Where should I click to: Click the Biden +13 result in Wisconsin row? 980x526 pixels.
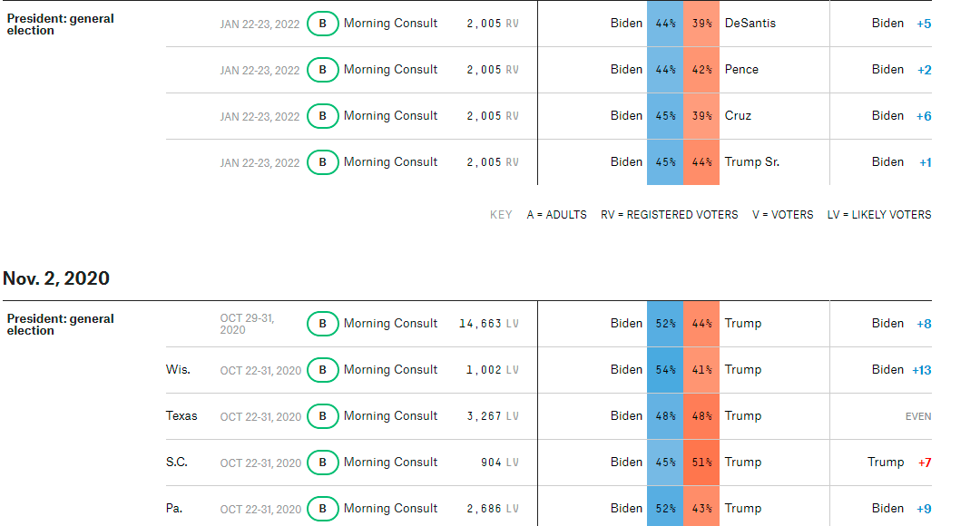(901, 370)
